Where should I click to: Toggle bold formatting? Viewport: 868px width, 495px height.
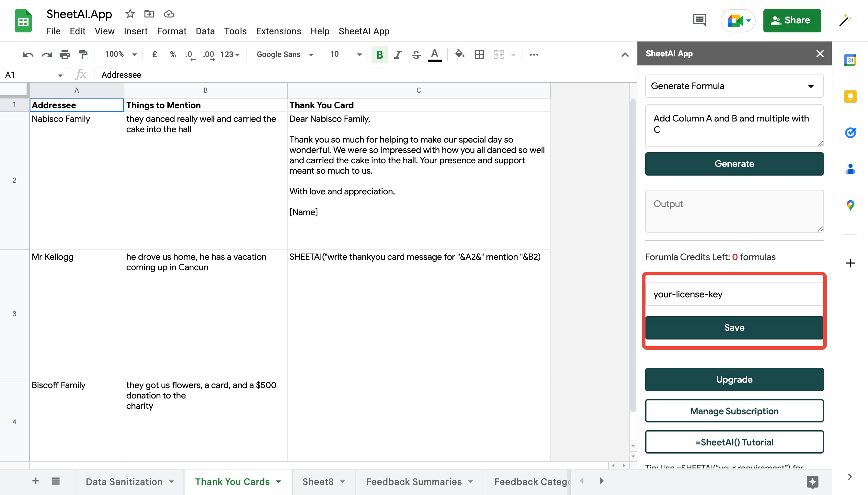point(380,54)
